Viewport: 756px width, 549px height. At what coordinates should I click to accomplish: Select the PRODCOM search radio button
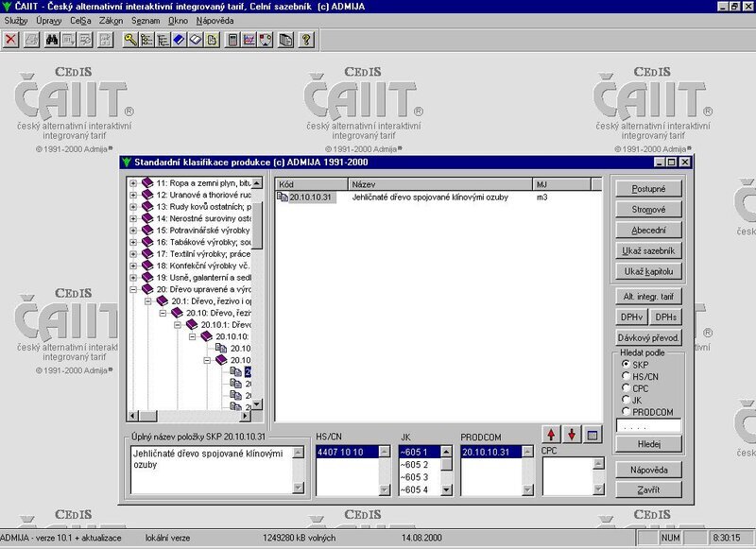(625, 411)
